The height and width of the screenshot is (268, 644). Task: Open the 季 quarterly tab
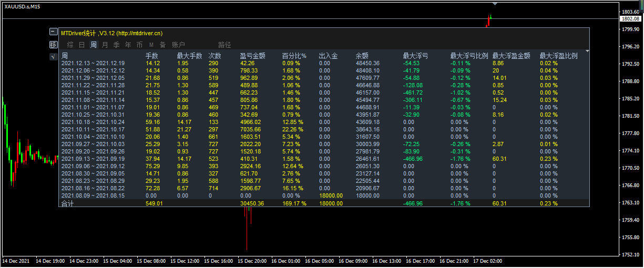click(117, 45)
